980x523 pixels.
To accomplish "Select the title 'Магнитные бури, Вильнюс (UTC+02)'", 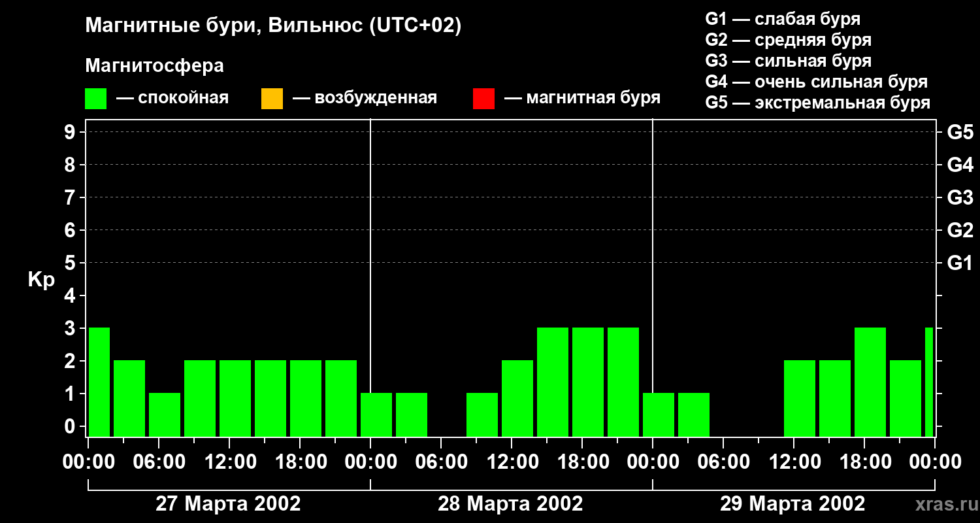I will tap(273, 26).
